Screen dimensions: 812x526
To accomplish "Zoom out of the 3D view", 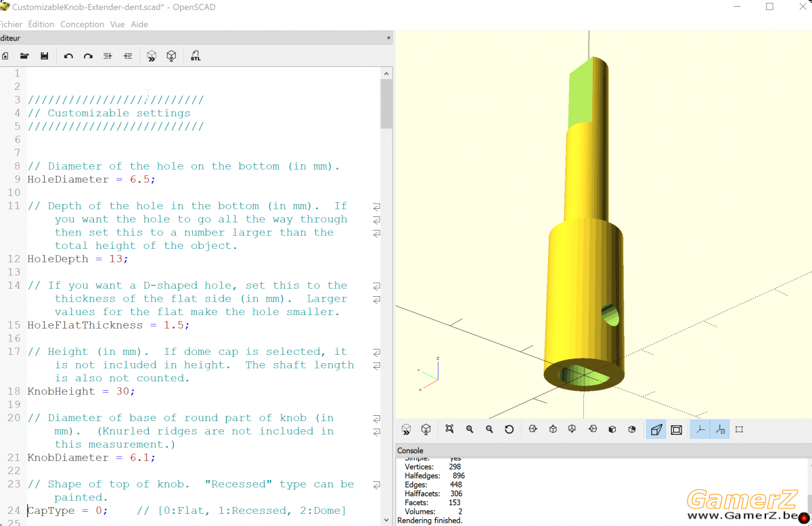I will pyautogui.click(x=489, y=429).
